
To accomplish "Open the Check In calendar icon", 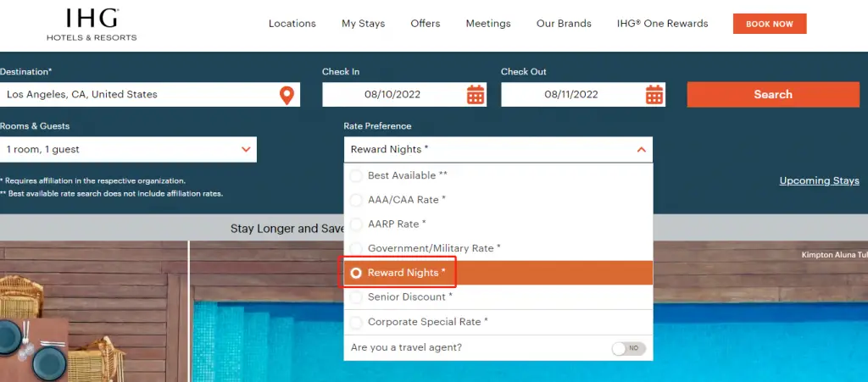I will pos(475,95).
